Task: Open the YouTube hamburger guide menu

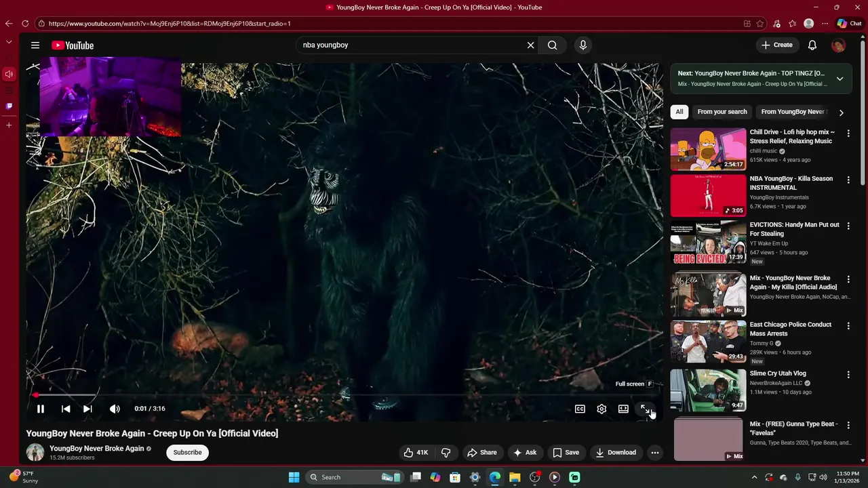Action: tap(35, 45)
